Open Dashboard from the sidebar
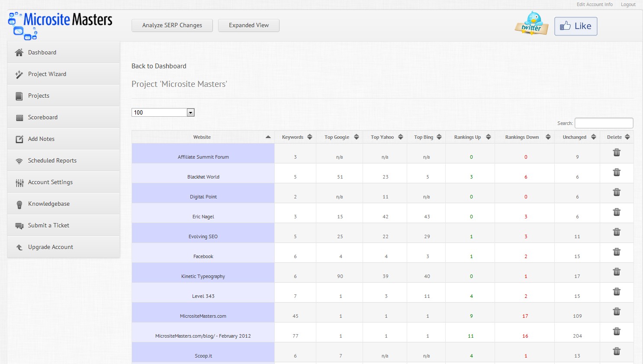Viewport: 643px width, 364px height. pos(64,52)
